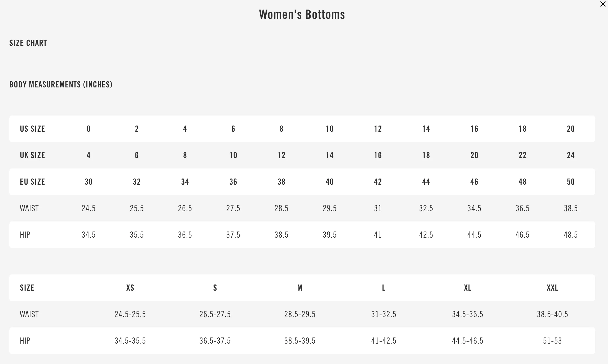Select US size 10 column header
The height and width of the screenshot is (364, 608).
(330, 129)
